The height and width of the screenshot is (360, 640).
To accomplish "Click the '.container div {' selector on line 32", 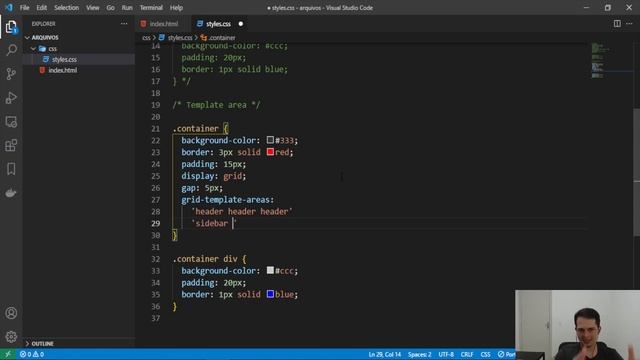I will 210,259.
